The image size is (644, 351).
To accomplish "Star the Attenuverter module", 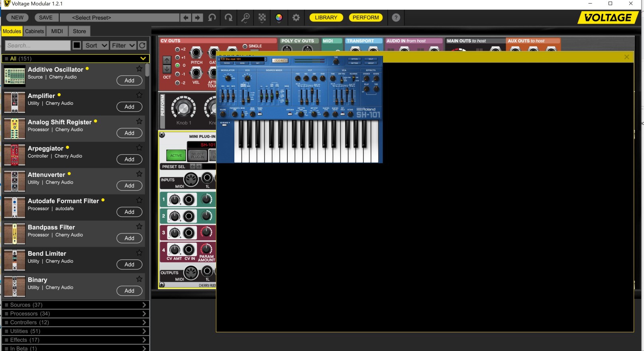I will pyautogui.click(x=139, y=174).
